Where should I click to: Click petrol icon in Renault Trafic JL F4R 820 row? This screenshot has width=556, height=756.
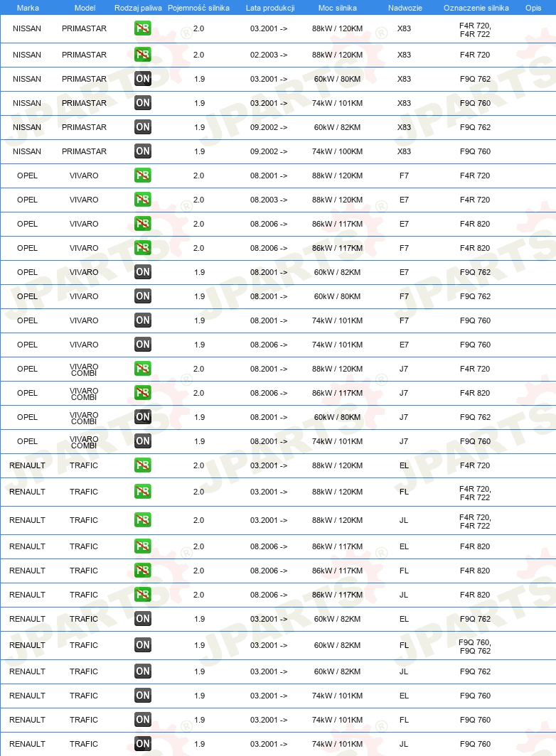pos(142,594)
